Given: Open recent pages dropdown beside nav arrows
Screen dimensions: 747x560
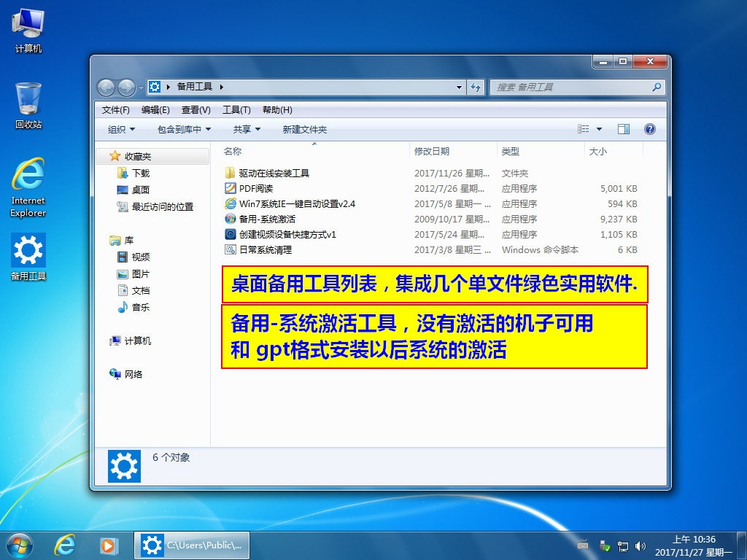Looking at the screenshot, I should [x=141, y=87].
